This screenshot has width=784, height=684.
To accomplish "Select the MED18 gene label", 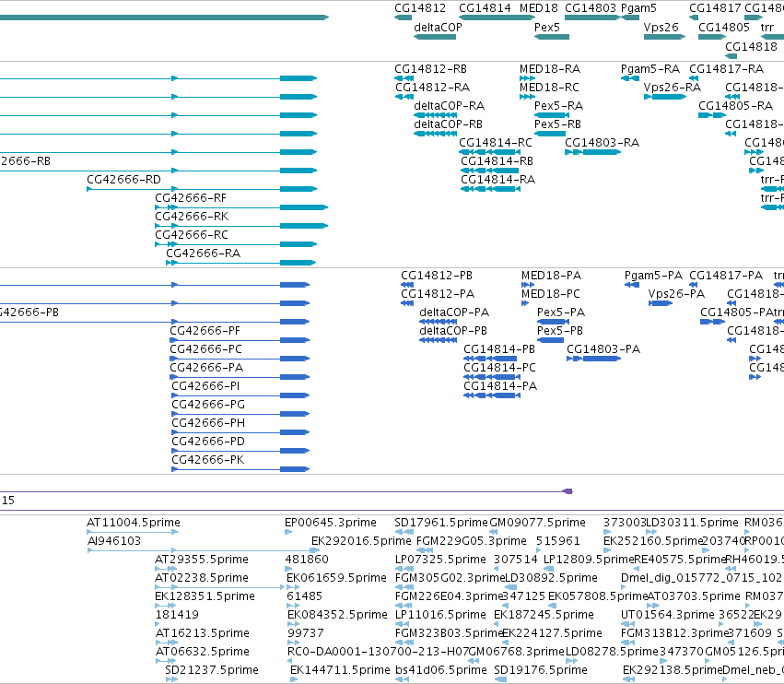I will pos(539,8).
